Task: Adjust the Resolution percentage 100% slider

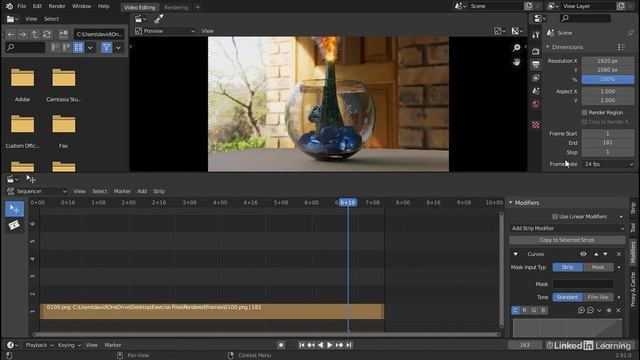Action: click(608, 79)
